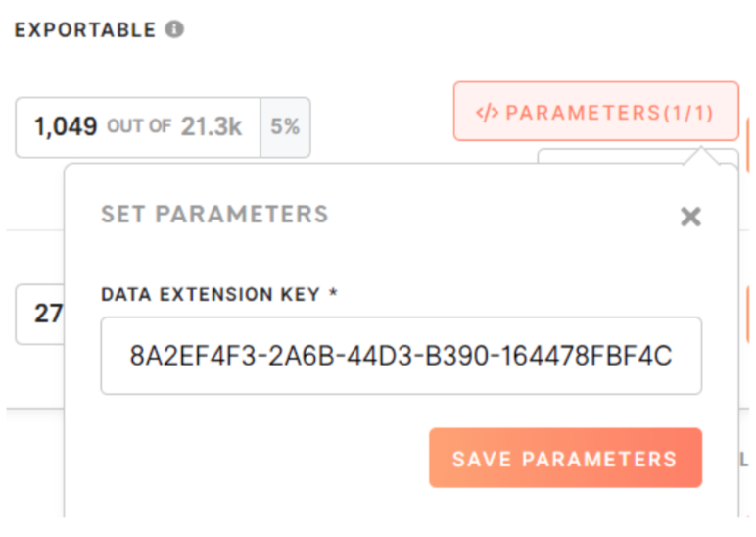The width and height of the screenshot is (756, 537).
Task: Toggle the PARAMETERS(1/1) popover button
Action: (595, 112)
